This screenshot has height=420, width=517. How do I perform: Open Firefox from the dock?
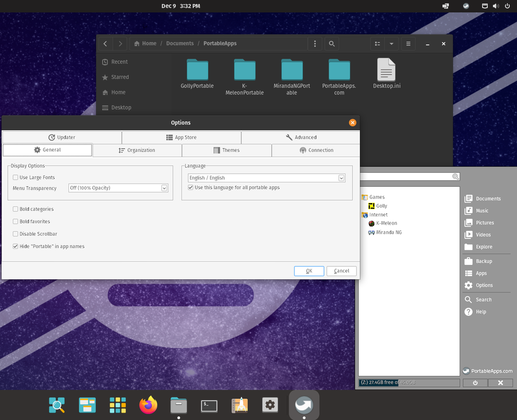pos(148,405)
